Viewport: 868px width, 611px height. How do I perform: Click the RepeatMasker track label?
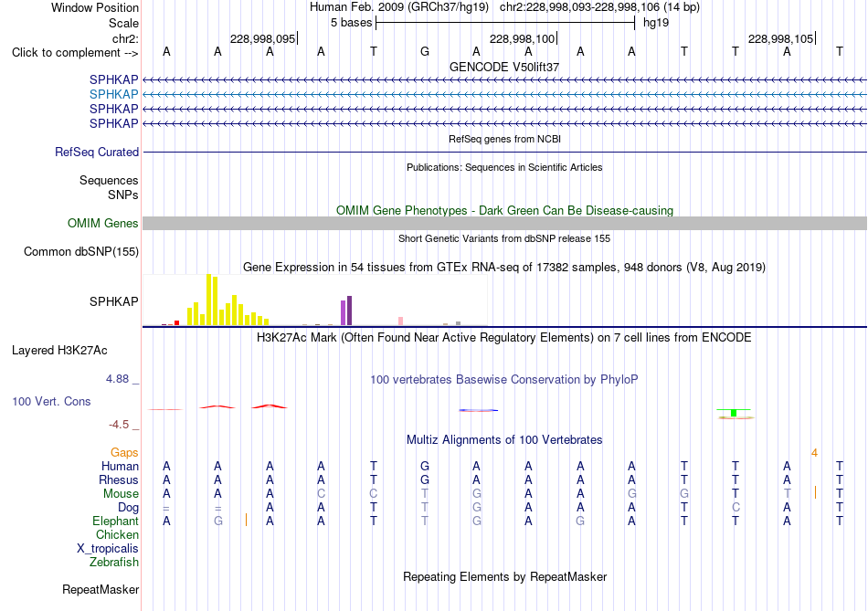pos(101,590)
